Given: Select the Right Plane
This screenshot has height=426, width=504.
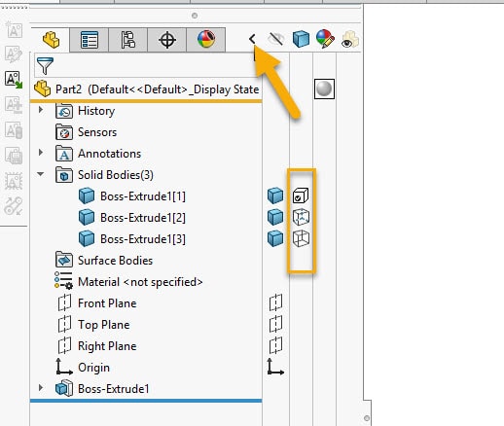Looking at the screenshot, I should [x=107, y=346].
